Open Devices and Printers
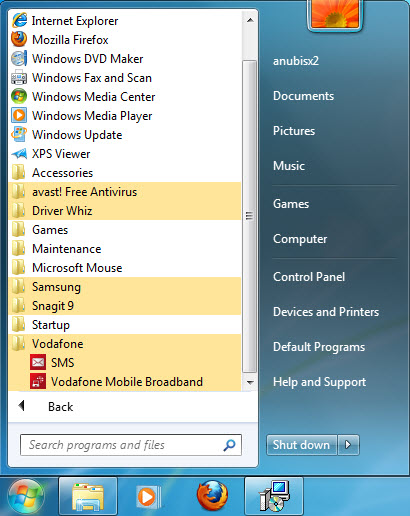410x516 pixels. (326, 312)
